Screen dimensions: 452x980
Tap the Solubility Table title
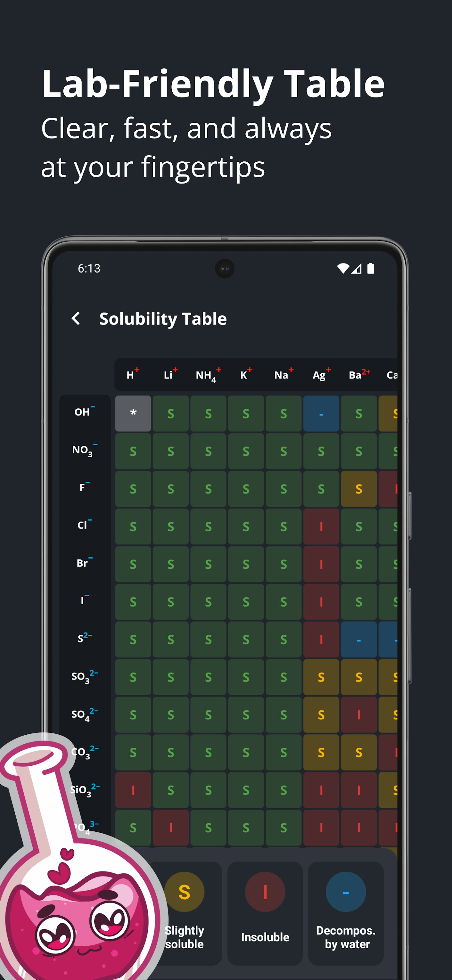[163, 319]
